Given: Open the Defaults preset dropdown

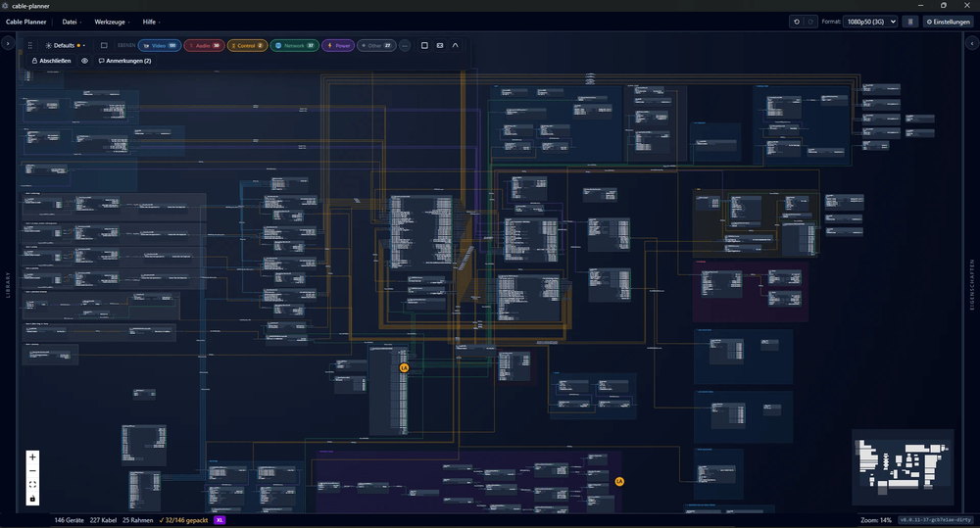Looking at the screenshot, I should (x=65, y=46).
